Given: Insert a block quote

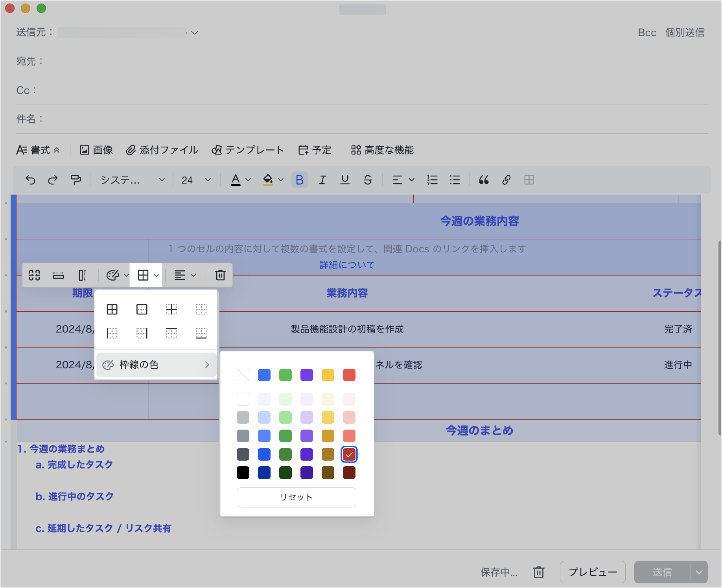Looking at the screenshot, I should coord(484,180).
